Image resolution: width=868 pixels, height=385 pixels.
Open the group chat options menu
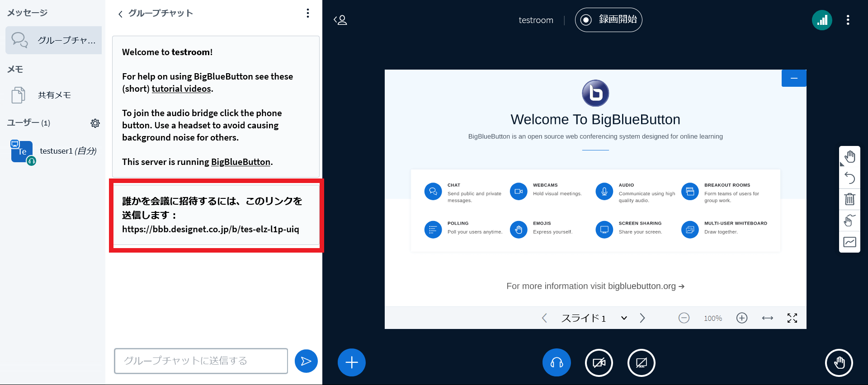coord(308,13)
